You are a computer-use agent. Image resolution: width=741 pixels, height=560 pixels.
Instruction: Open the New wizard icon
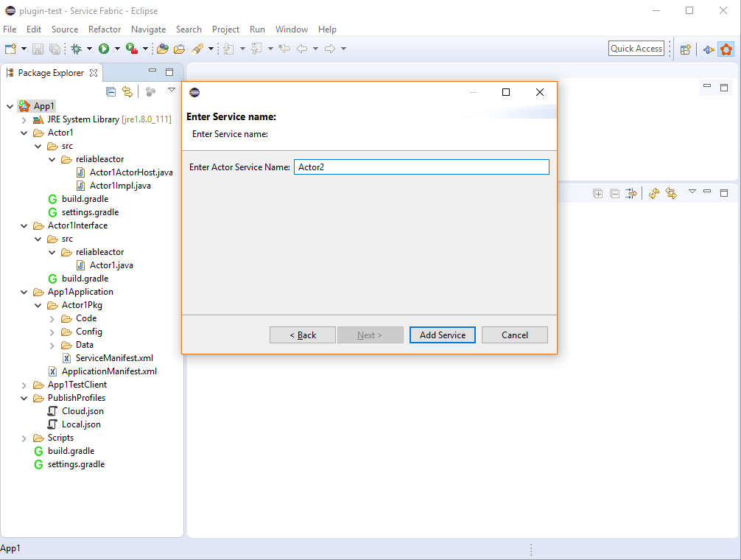point(12,49)
